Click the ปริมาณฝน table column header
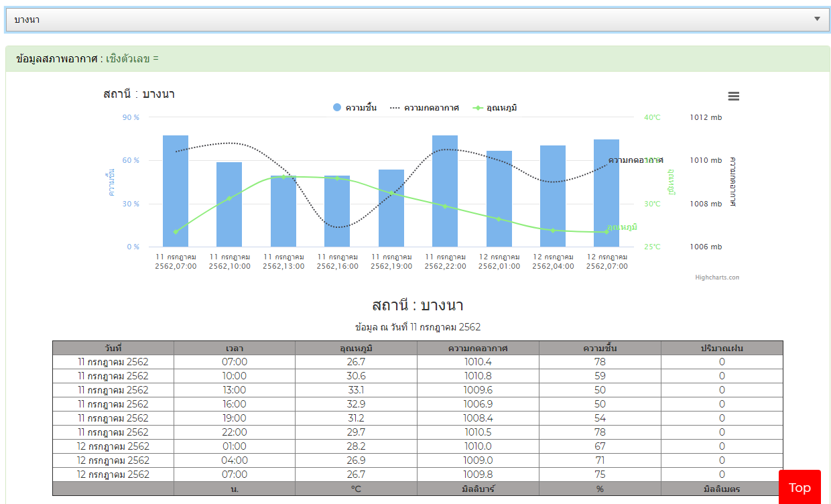 coord(722,348)
